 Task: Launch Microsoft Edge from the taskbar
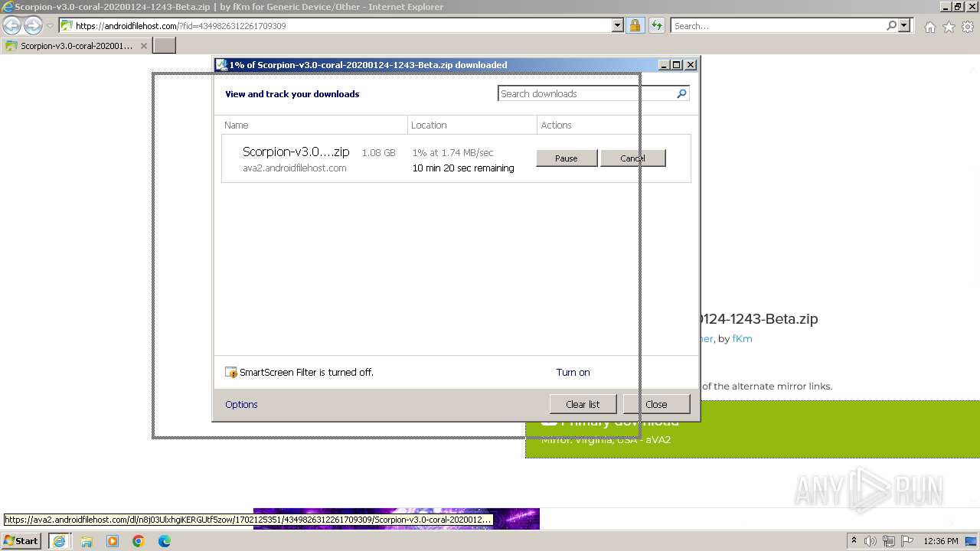coord(165,541)
